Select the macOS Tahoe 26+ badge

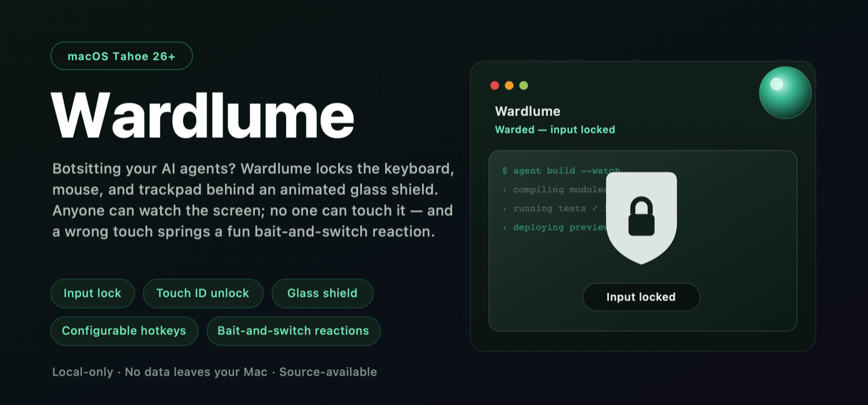(x=121, y=56)
